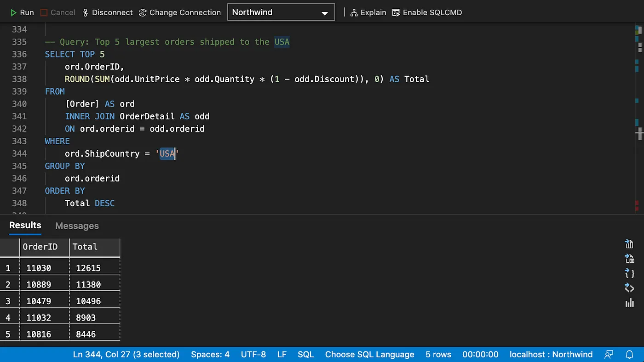
Task: Select cell with OrderID 11030
Action: (45, 268)
